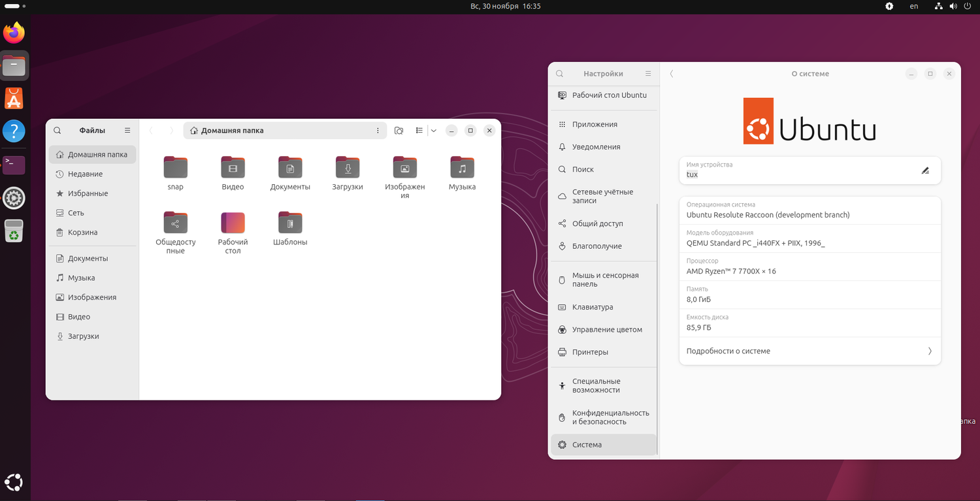Click the search icon in the Settings window
The image size is (980, 501).
pos(560,74)
